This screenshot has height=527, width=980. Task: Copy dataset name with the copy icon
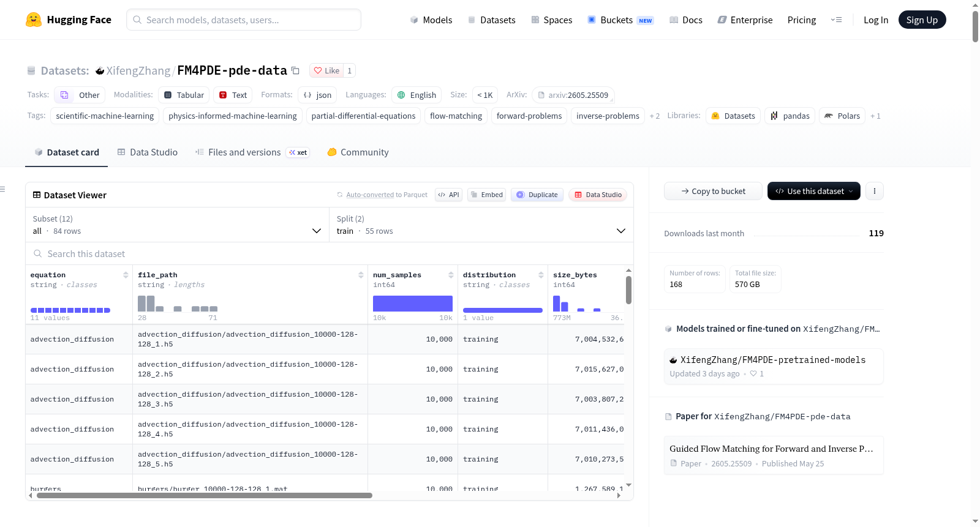tap(295, 70)
